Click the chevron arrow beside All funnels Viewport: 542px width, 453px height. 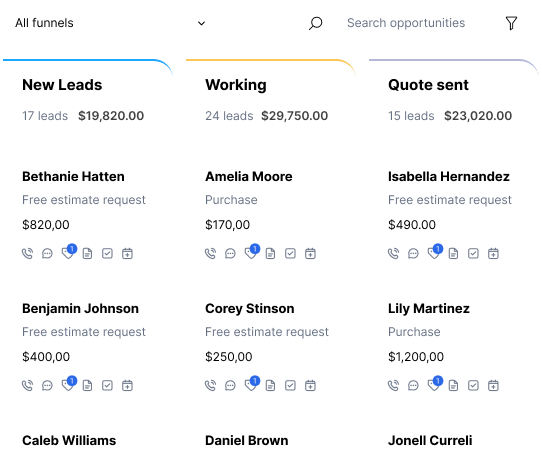tap(201, 23)
